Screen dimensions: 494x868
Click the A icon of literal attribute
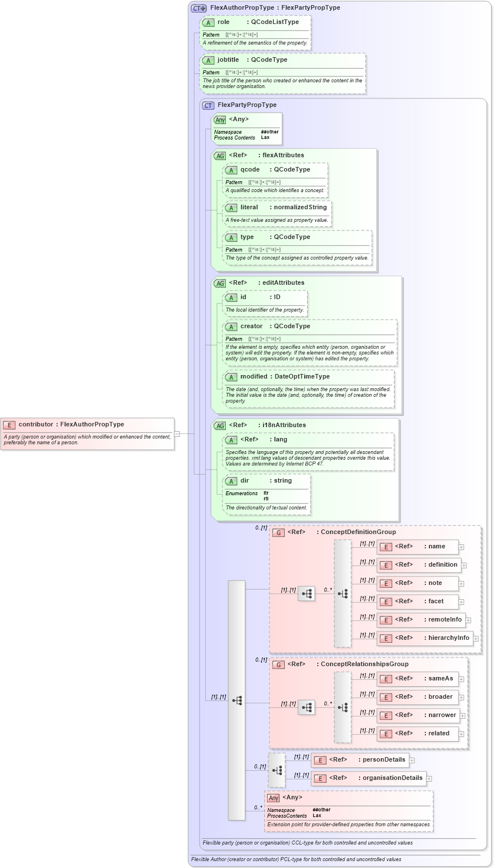tap(231, 208)
